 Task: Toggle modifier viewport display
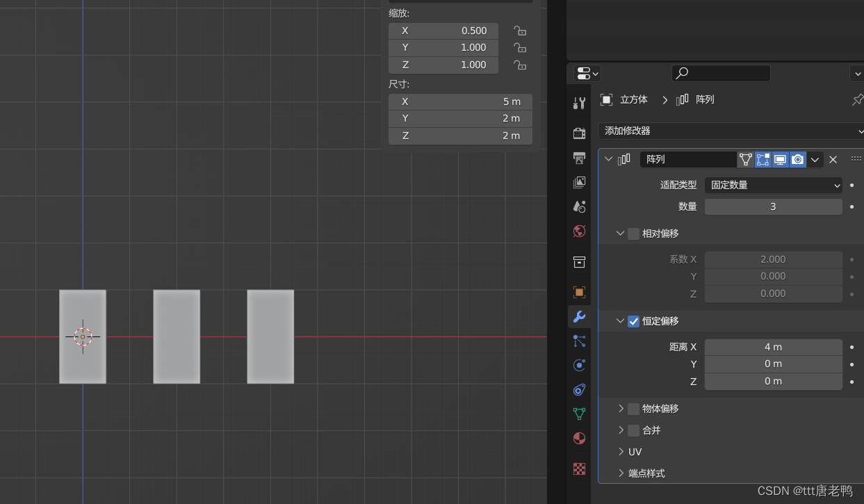tap(780, 159)
